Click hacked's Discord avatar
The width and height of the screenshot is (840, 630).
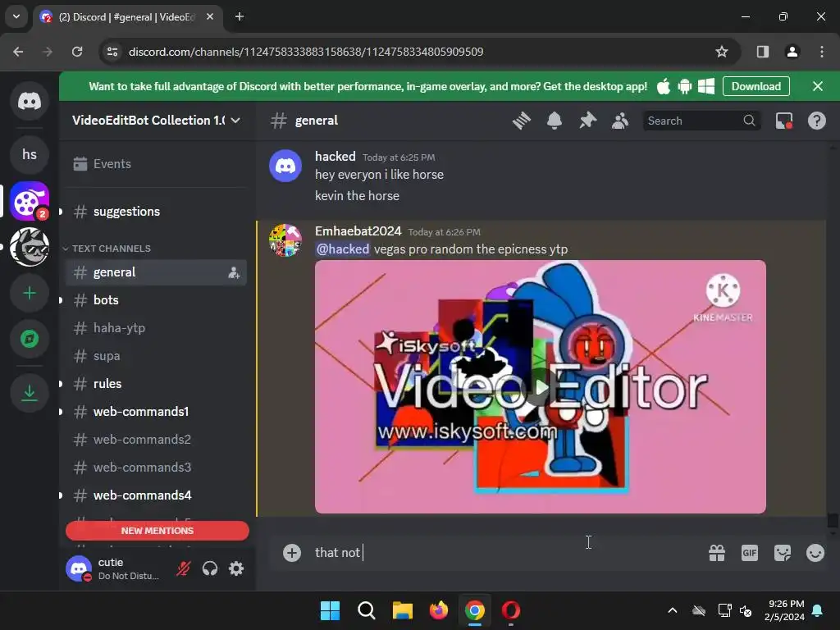point(285,166)
